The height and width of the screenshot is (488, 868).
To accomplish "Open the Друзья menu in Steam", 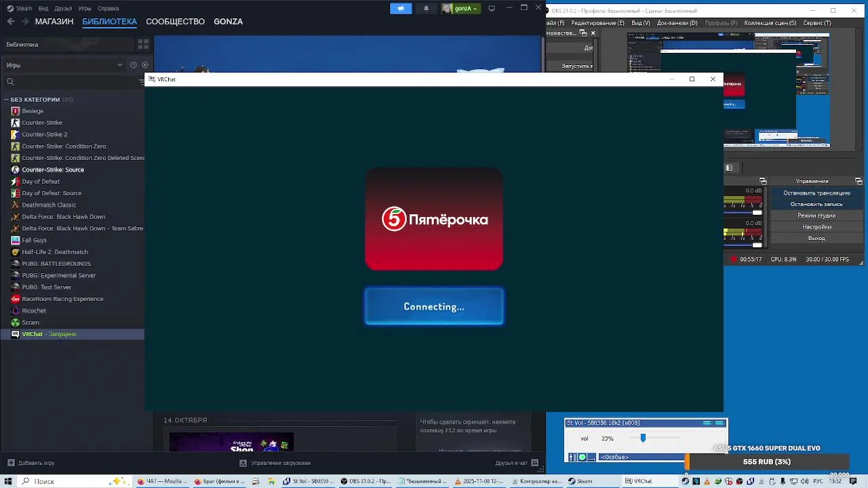I will pyautogui.click(x=63, y=8).
